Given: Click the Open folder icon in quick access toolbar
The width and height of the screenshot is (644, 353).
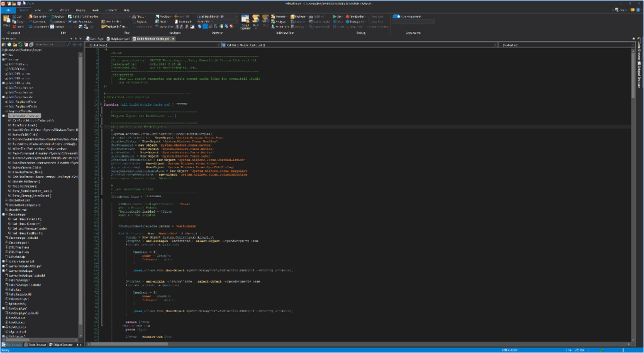Looking at the screenshot, I should 14,3.
